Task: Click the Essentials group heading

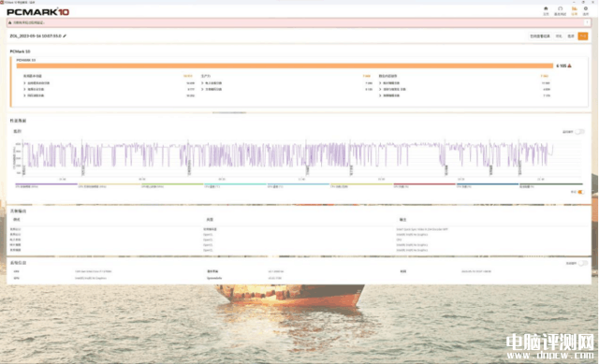Action: 33,76
